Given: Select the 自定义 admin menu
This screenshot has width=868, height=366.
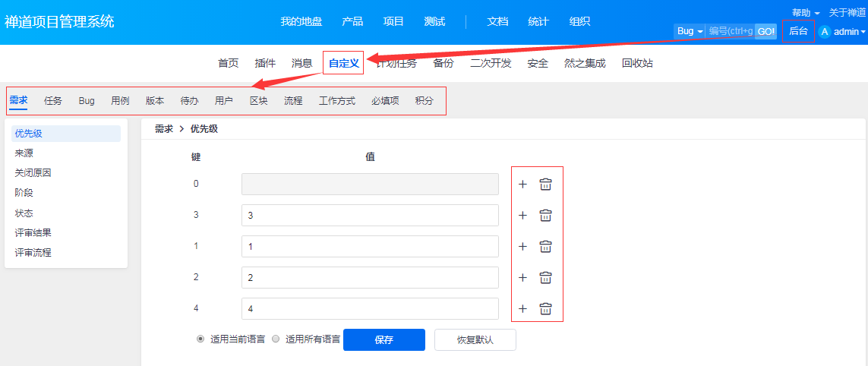Looking at the screenshot, I should (344, 63).
